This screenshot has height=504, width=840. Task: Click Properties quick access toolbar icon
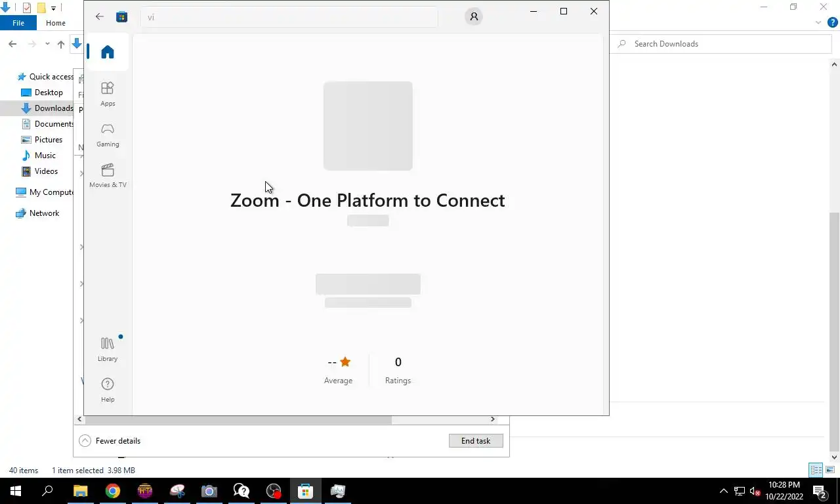(x=27, y=8)
